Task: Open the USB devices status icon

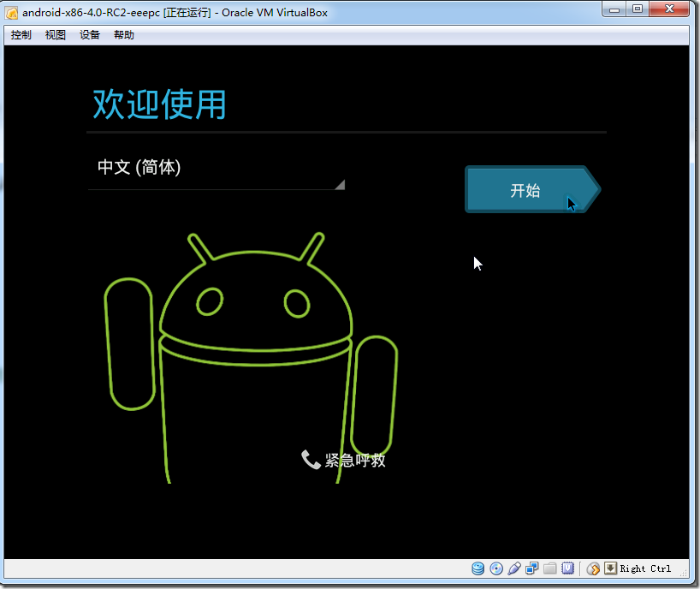Action: (513, 568)
